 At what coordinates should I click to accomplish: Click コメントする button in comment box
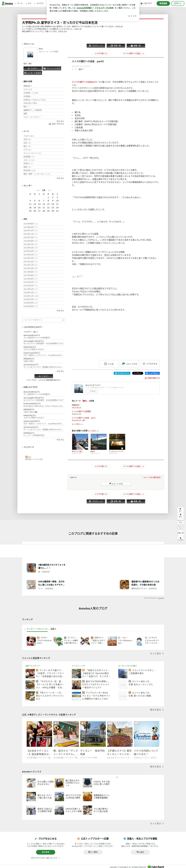point(116,484)
